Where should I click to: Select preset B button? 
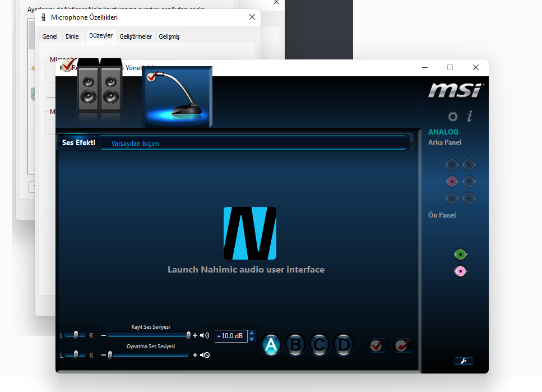pos(295,345)
